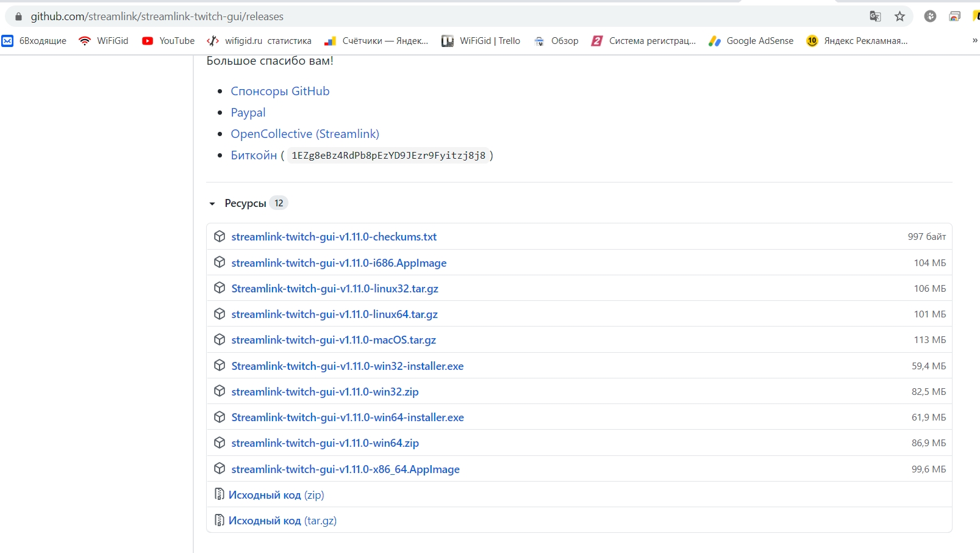The image size is (980, 553).
Task: Open the WiFiGid Trello bookmark
Action: 481,41
